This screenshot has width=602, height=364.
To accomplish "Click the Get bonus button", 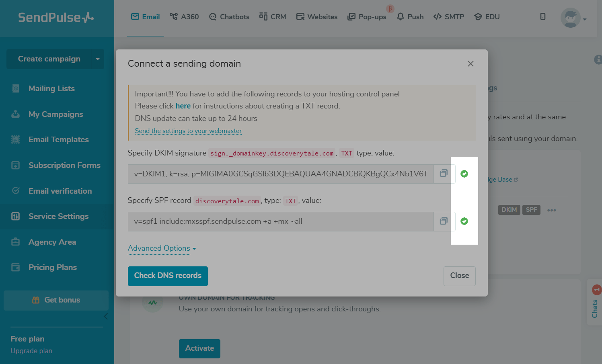I will (56, 300).
